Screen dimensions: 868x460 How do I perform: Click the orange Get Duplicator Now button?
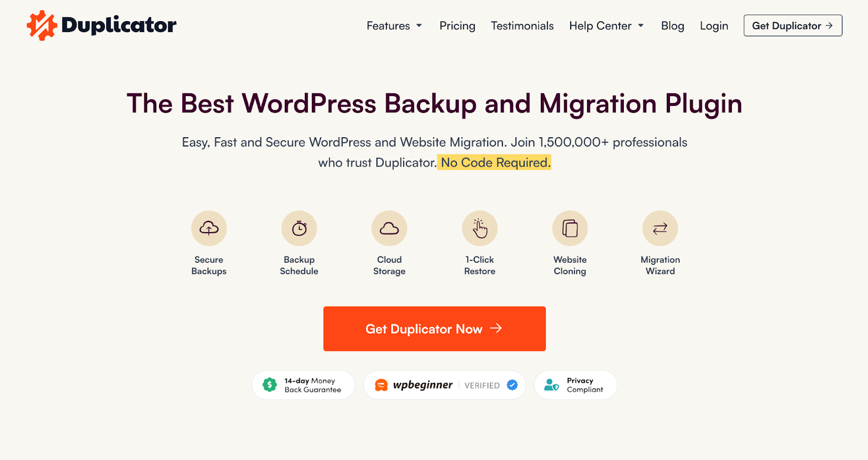coord(435,329)
